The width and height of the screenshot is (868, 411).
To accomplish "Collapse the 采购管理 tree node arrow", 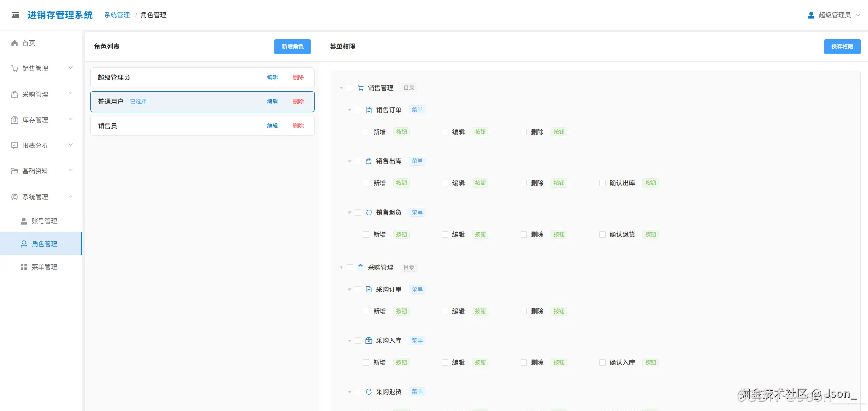I will (x=341, y=267).
